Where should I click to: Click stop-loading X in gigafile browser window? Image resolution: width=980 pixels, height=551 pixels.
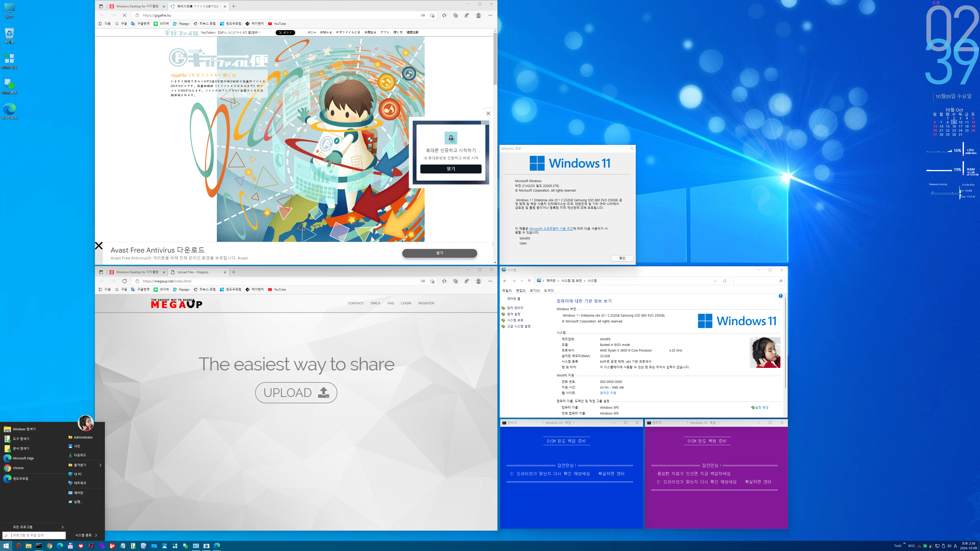[x=124, y=15]
